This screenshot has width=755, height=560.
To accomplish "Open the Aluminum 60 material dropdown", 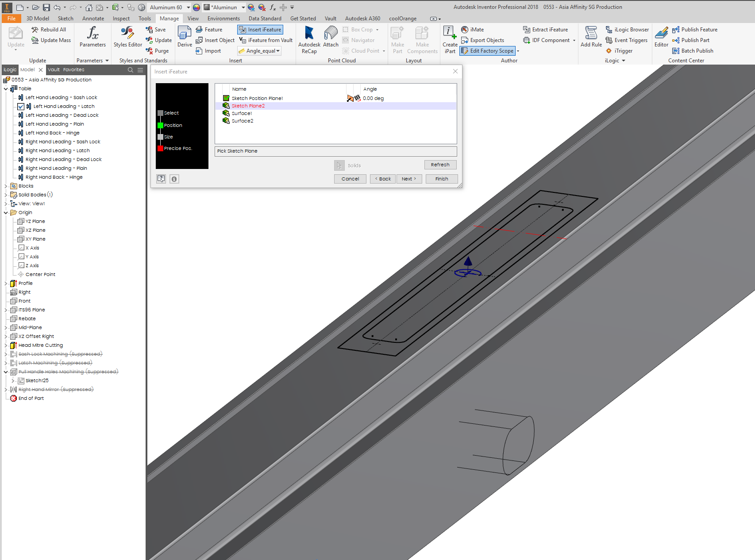I will (188, 7).
